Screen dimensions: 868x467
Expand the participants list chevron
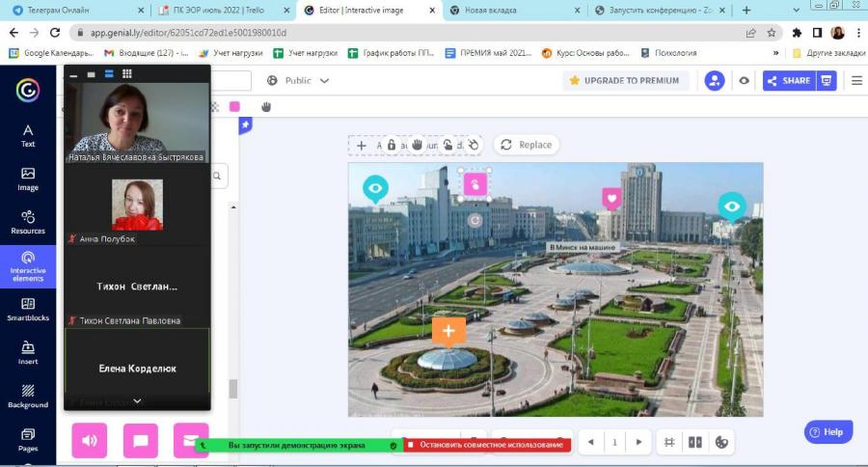tap(137, 400)
